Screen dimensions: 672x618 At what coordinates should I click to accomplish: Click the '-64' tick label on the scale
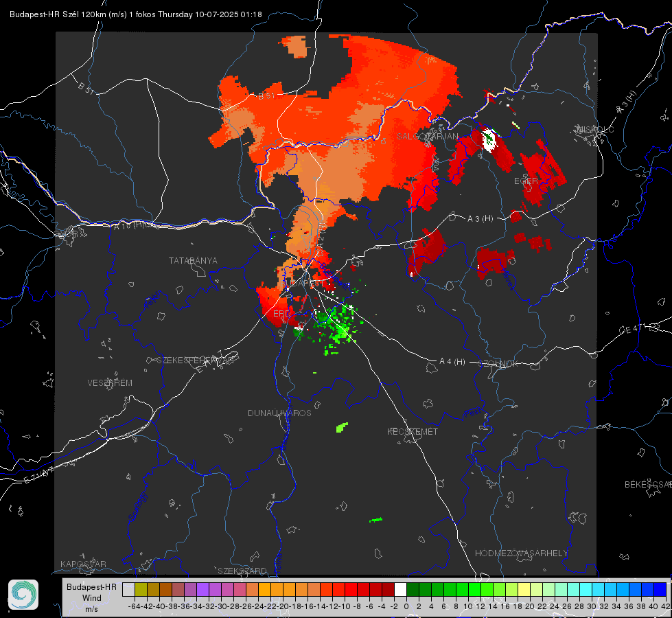(134, 606)
